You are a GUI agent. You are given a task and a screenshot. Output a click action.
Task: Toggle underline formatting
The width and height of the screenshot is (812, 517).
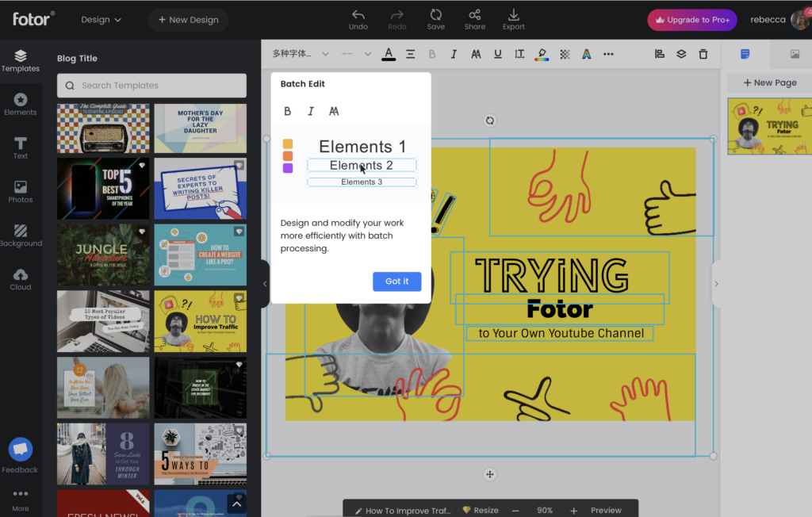coord(498,54)
